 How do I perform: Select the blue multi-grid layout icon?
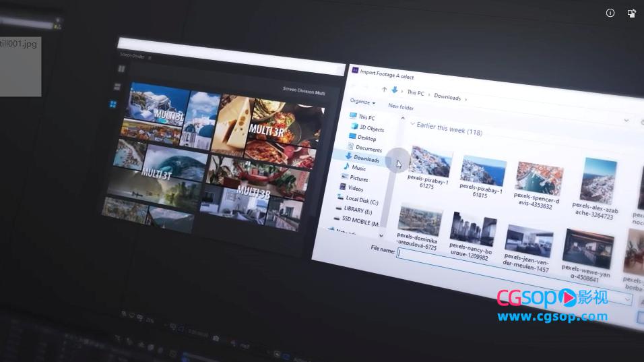(113, 104)
